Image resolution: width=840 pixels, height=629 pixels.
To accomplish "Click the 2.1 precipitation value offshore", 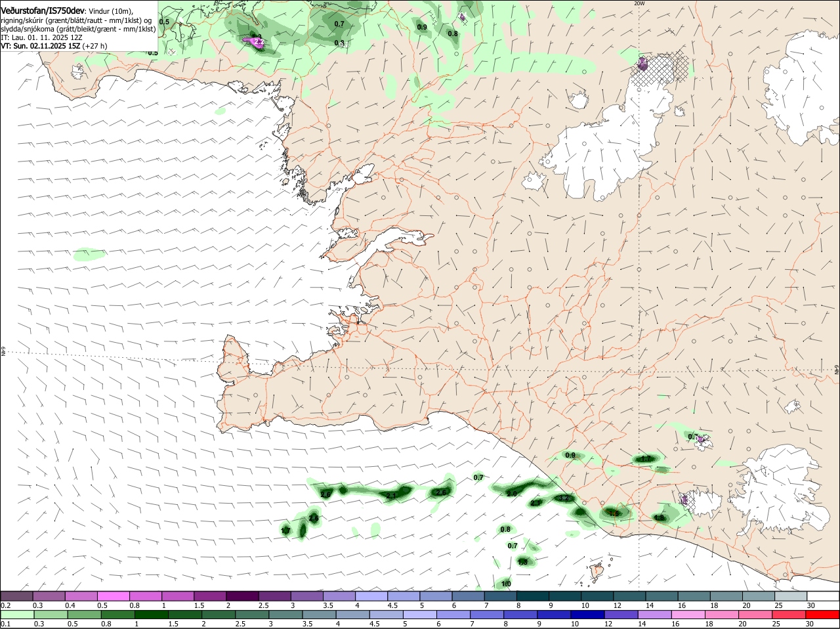I will coord(392,496).
